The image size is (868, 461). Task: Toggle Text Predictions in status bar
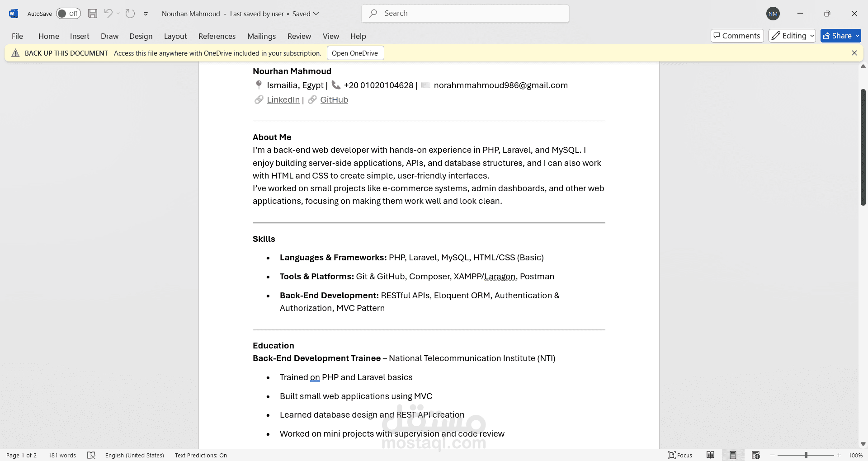201,455
